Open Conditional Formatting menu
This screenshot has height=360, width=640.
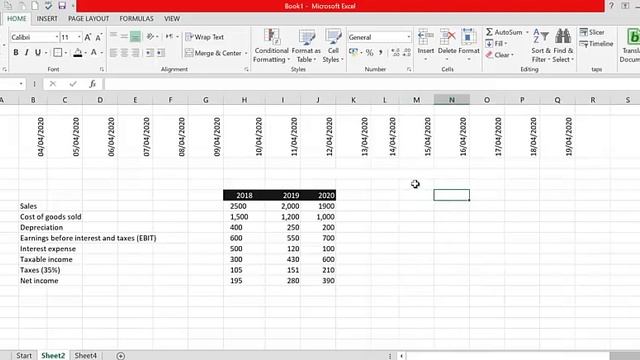271,46
